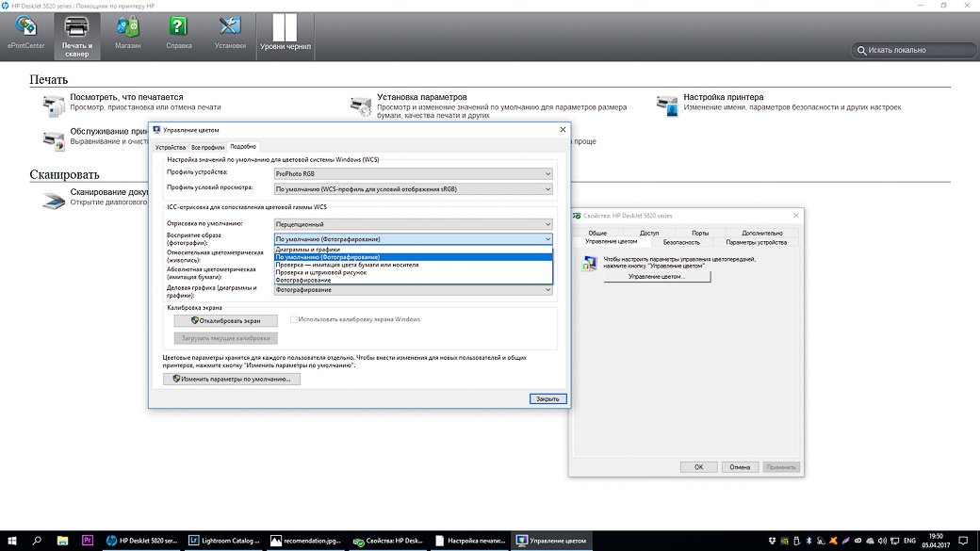The height and width of the screenshot is (551, 980).
Task: Open ePrintCenter in HP toolbar
Action: (x=25, y=34)
